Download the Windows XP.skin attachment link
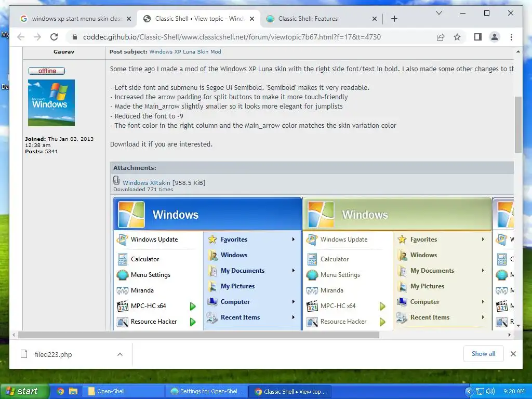The width and height of the screenshot is (532, 399). click(146, 182)
